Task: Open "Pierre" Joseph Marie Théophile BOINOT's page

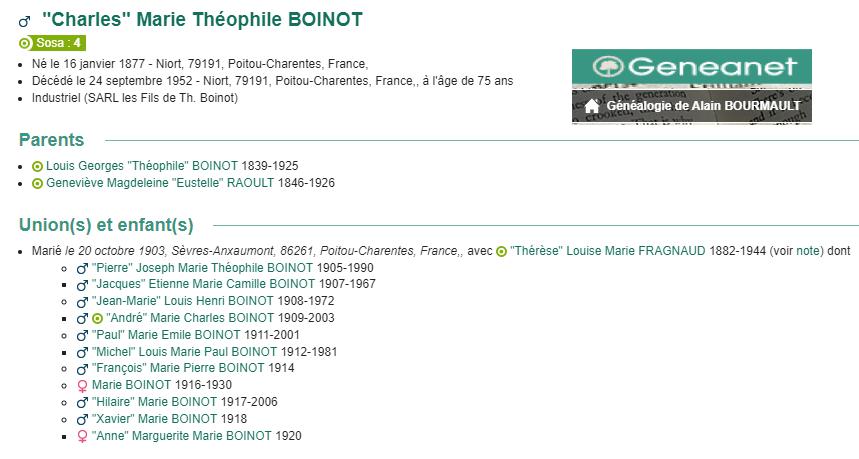Action: tap(203, 268)
